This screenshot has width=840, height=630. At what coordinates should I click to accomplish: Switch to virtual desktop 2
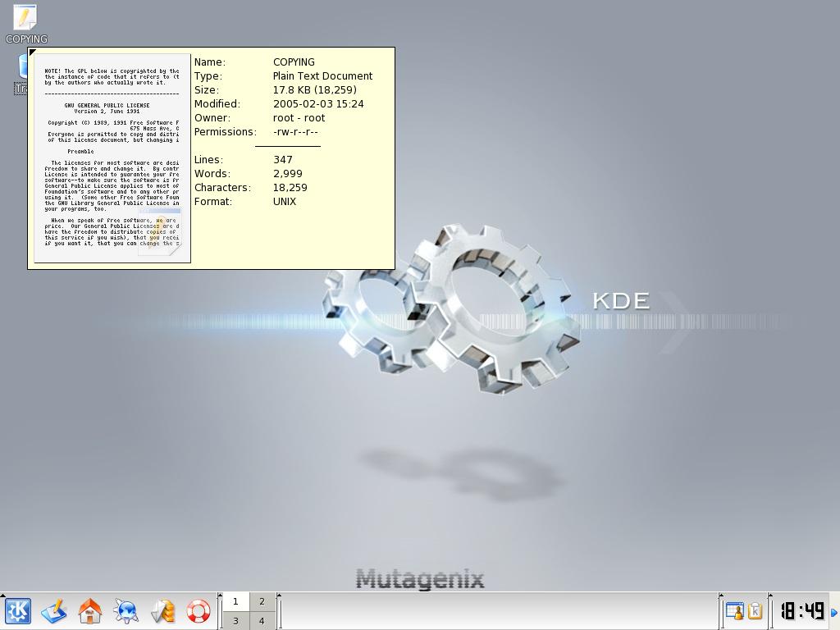point(262,601)
